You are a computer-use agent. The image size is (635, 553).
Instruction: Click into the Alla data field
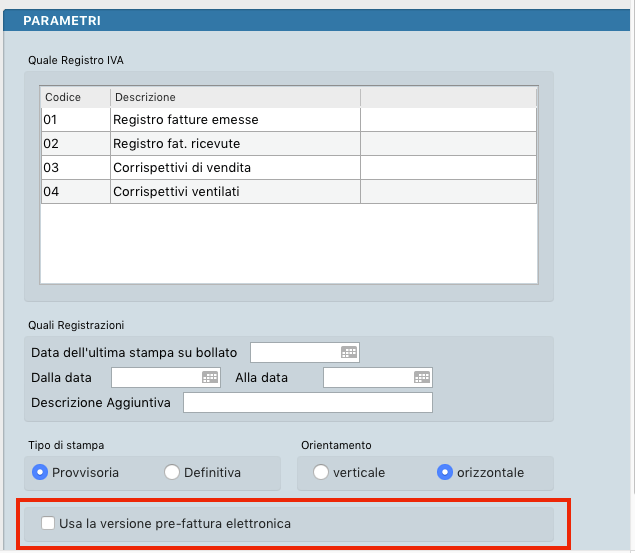[368, 377]
